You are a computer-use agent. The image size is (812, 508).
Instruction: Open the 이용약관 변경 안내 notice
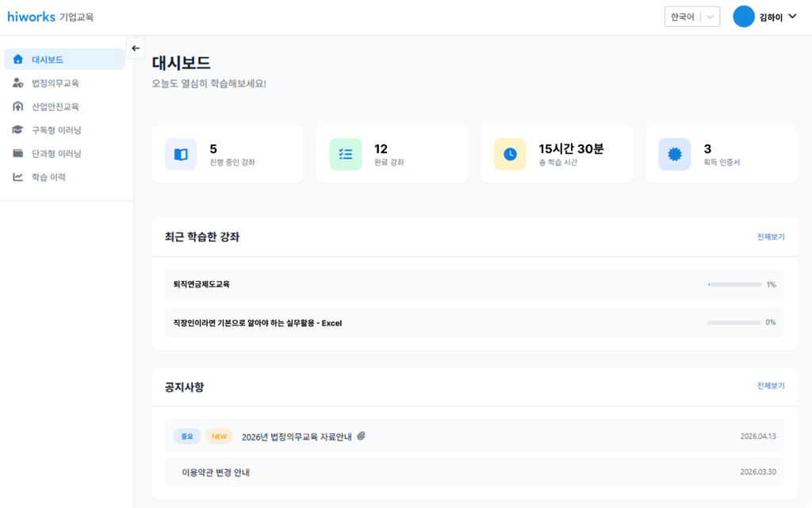pyautogui.click(x=216, y=472)
